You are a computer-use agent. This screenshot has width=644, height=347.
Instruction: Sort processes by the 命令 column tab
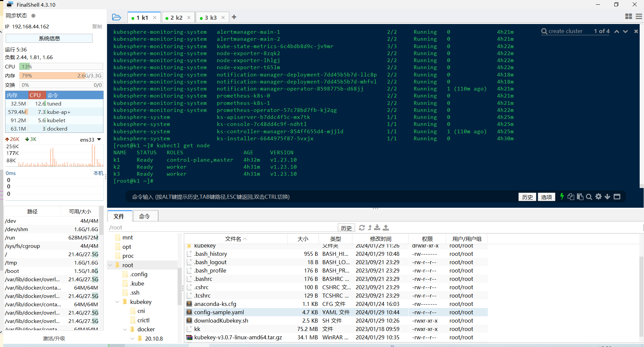coord(74,95)
